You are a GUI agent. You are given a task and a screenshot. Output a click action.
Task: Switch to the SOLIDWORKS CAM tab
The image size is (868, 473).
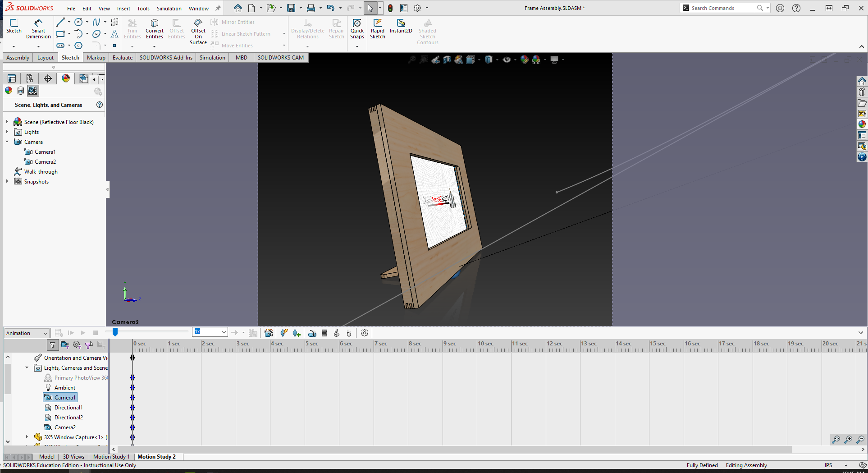pos(281,57)
